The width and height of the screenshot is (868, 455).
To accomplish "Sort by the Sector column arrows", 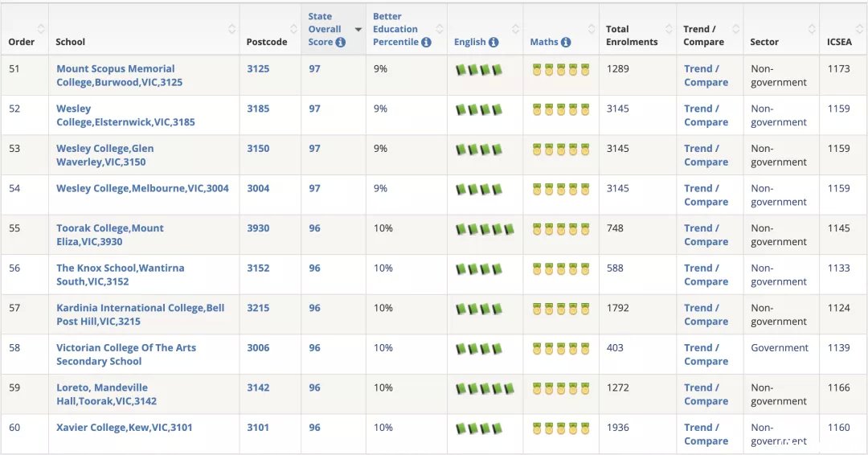I will pos(812,29).
